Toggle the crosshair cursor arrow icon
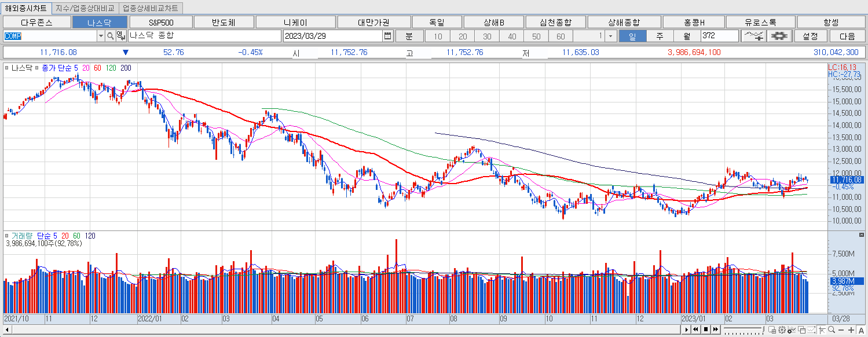 pyautogui.click(x=822, y=330)
